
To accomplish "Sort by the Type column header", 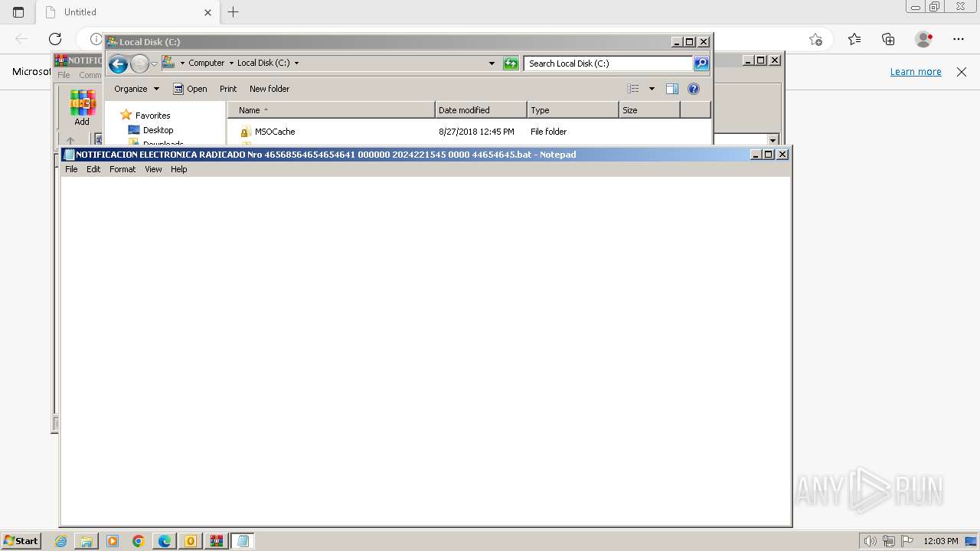I will tap(573, 110).
